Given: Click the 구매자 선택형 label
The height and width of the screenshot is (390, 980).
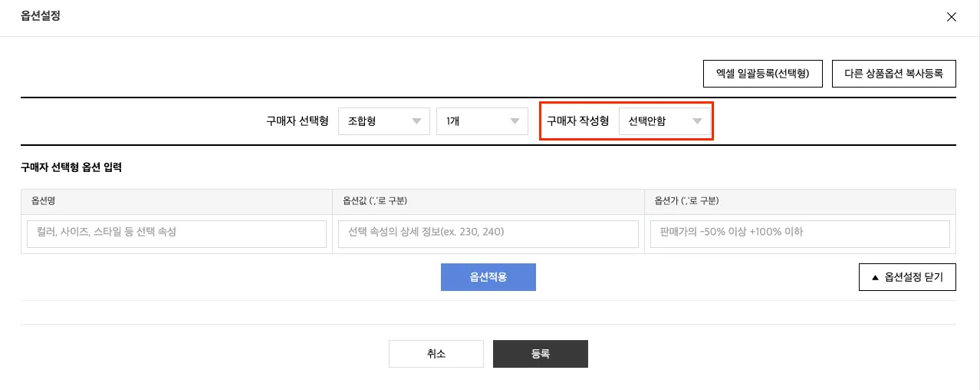Looking at the screenshot, I should click(298, 121).
